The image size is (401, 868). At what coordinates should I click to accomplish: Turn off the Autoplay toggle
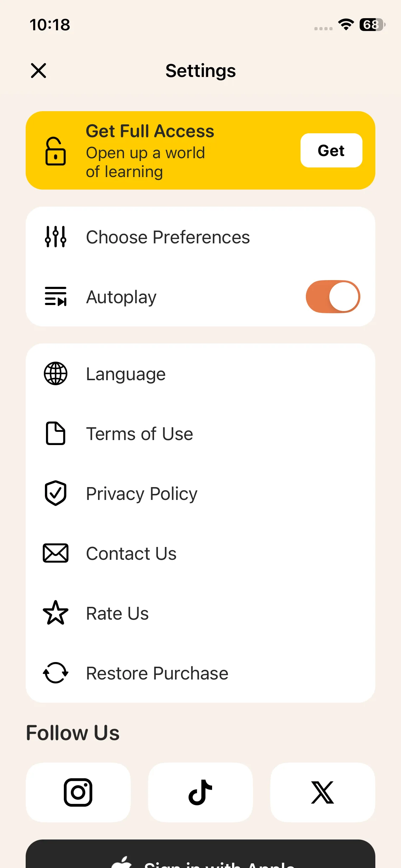coord(333,296)
